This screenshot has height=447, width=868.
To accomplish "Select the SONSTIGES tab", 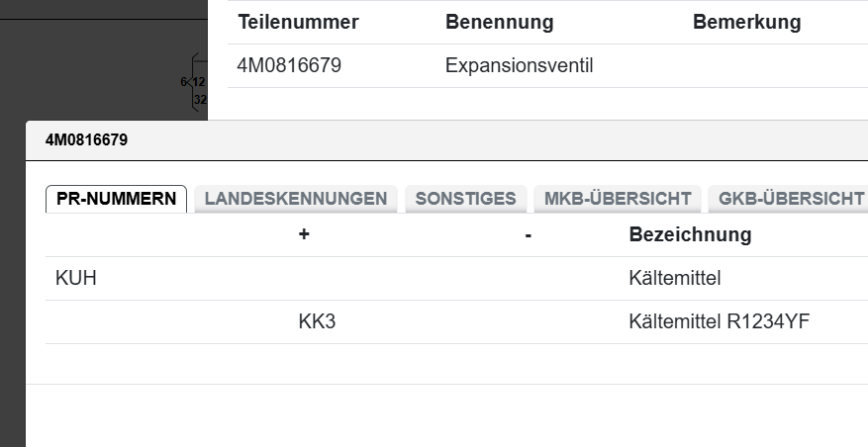I will point(465,199).
